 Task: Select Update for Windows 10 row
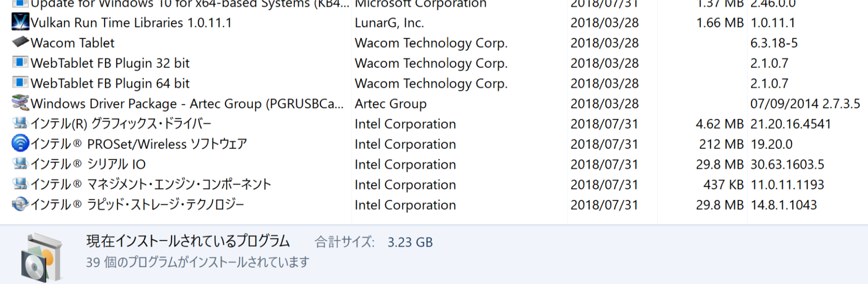click(x=434, y=4)
